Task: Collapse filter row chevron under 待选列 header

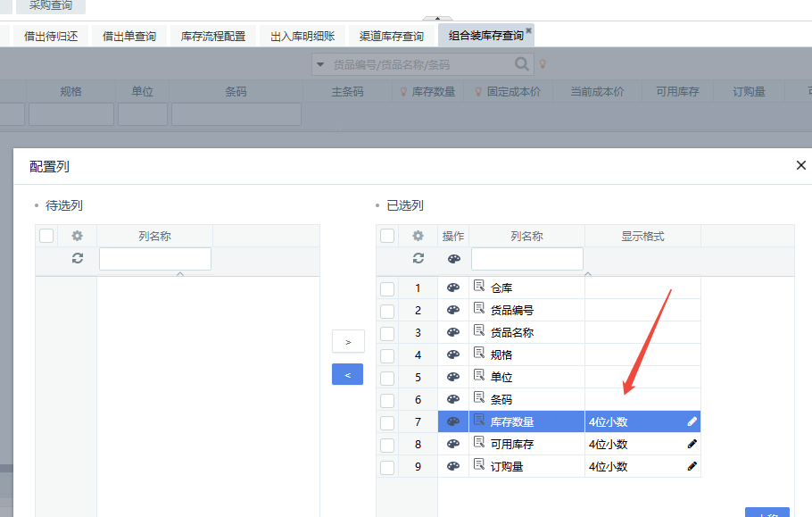Action: click(180, 274)
